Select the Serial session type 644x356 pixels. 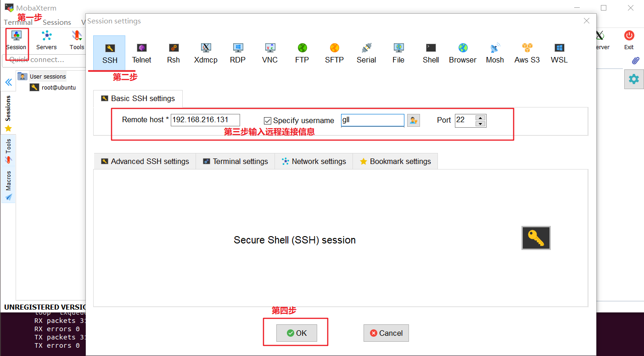pos(366,53)
